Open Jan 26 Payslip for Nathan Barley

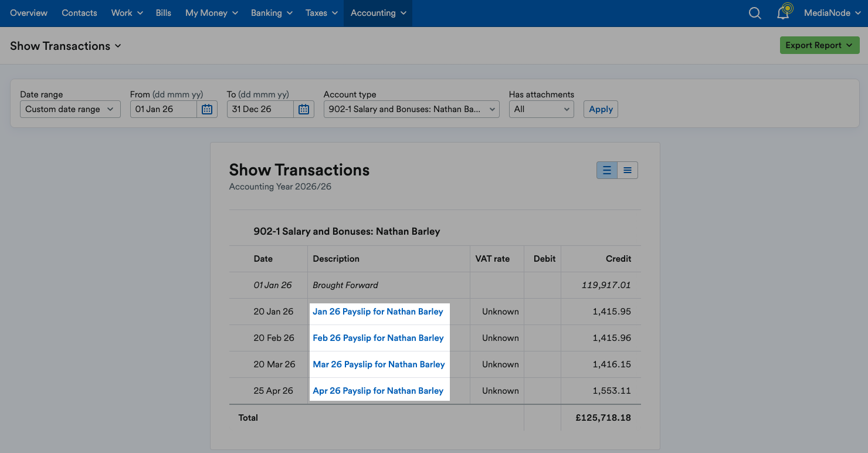[x=378, y=312]
